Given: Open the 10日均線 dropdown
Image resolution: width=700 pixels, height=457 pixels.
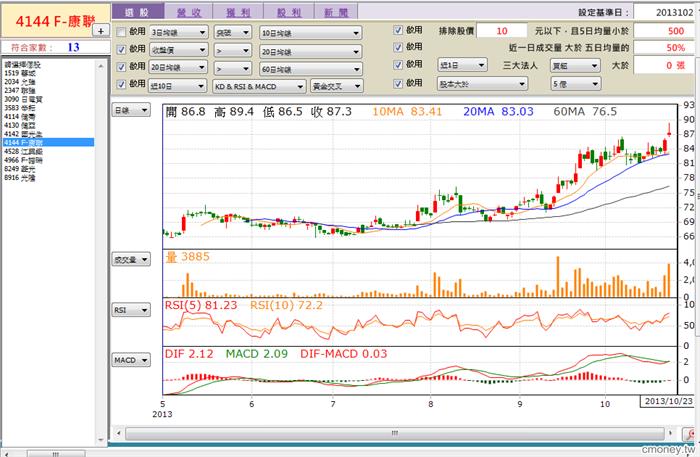Looking at the screenshot, I should (311, 33).
